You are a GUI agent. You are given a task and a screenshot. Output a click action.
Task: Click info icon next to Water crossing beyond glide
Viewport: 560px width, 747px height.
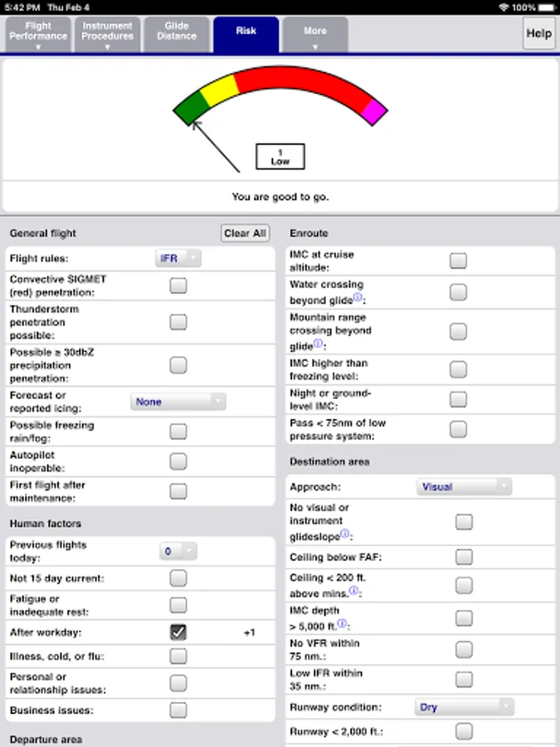pos(358,297)
